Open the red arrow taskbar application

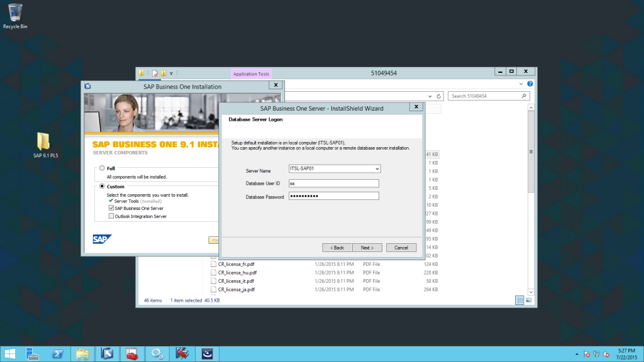[182, 354]
